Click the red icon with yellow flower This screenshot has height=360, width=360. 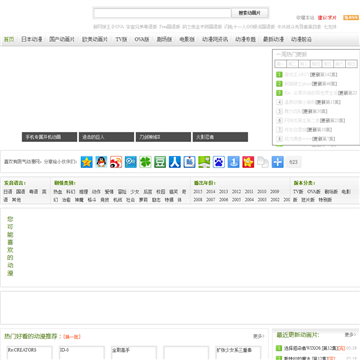(x=248, y=162)
